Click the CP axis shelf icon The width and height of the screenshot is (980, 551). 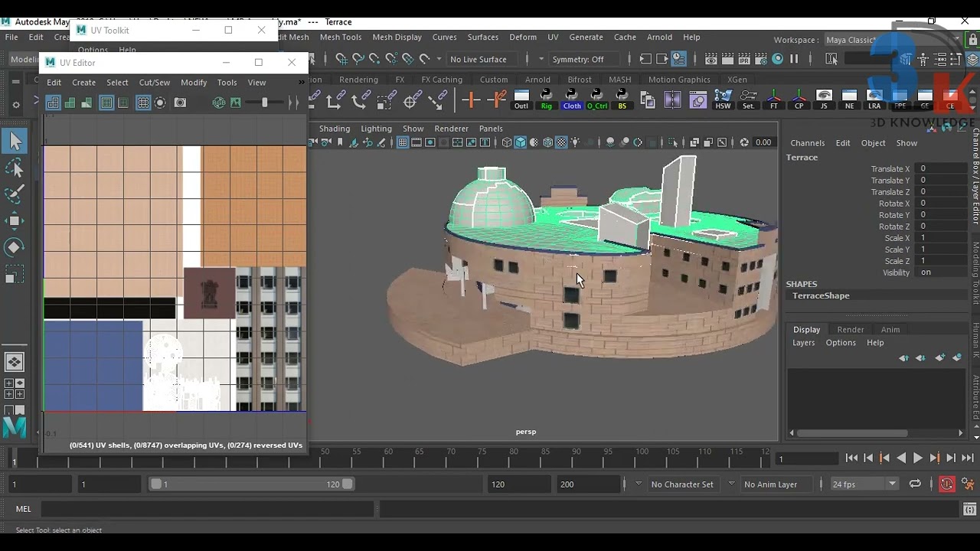799,99
